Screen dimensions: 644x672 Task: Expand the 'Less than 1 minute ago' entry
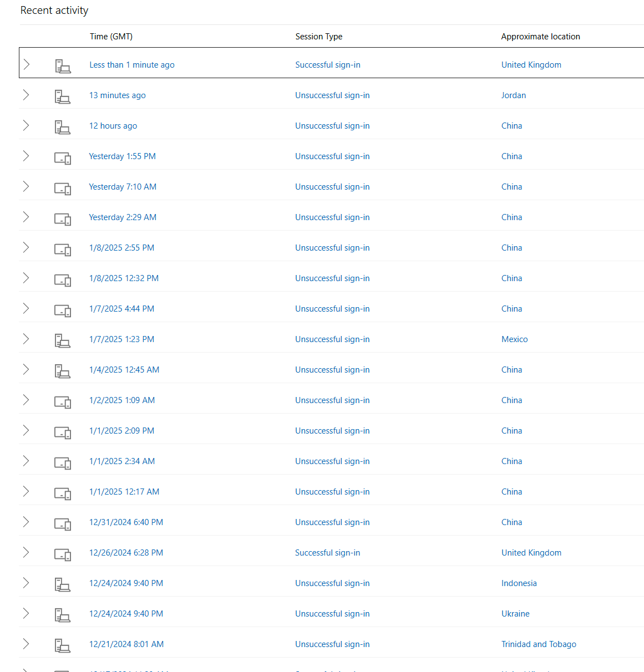pos(26,64)
